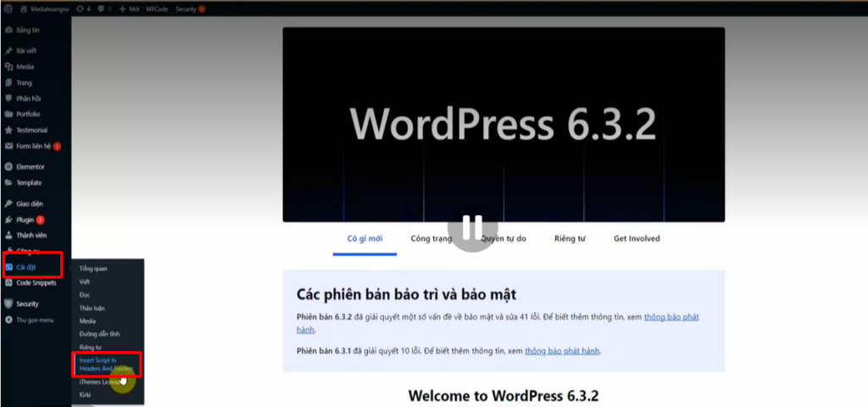The height and width of the screenshot is (407, 868).
Task: Open Portfolio in the sidebar
Action: tap(23, 114)
